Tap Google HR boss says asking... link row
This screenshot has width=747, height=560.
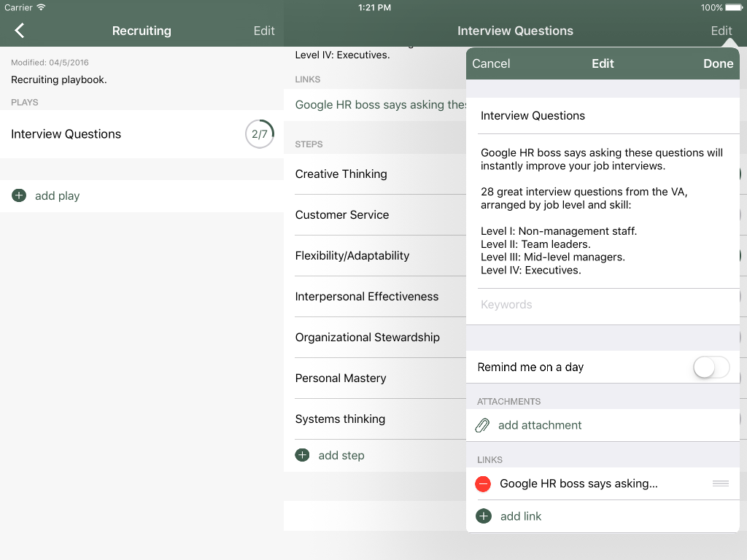pyautogui.click(x=603, y=484)
